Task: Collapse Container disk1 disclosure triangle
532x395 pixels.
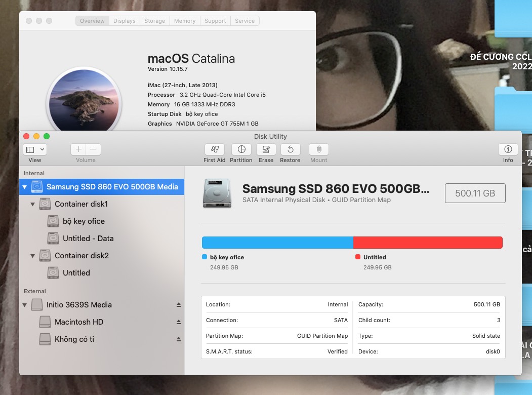Action: click(x=32, y=204)
